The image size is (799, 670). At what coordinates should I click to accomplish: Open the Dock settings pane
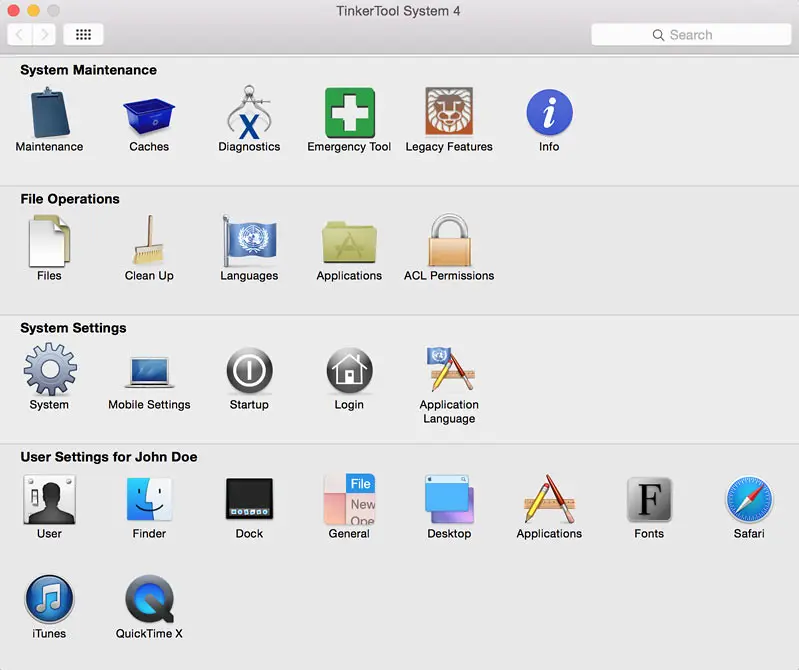click(x=249, y=499)
